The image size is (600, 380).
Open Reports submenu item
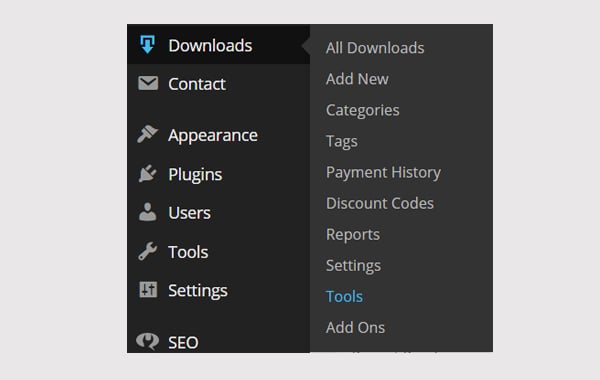353,235
